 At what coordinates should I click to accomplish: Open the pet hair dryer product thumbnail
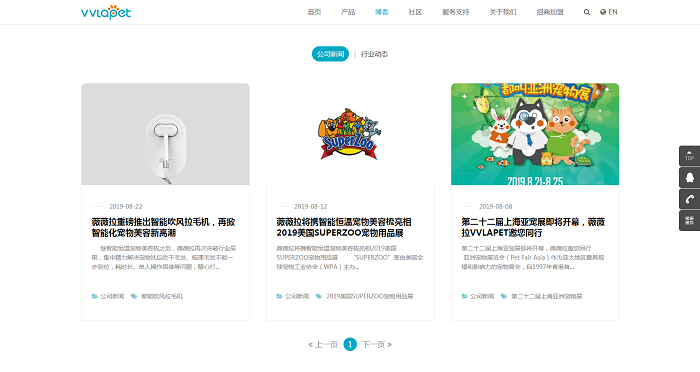(165, 134)
